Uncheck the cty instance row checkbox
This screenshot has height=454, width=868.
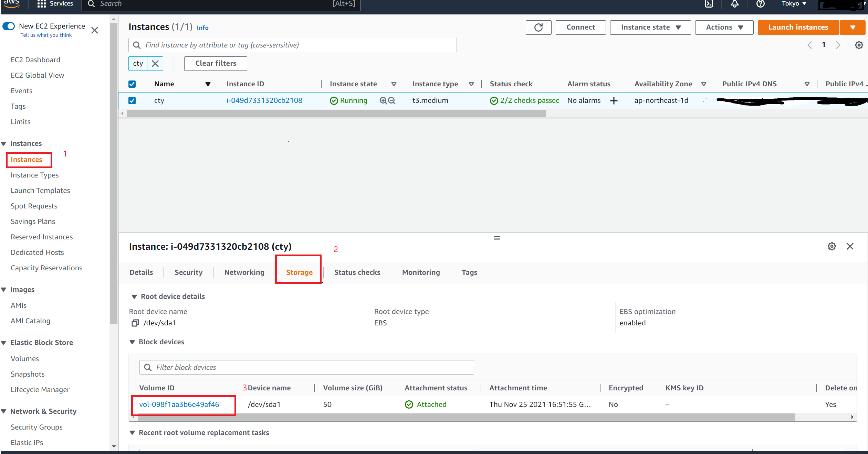coord(132,100)
